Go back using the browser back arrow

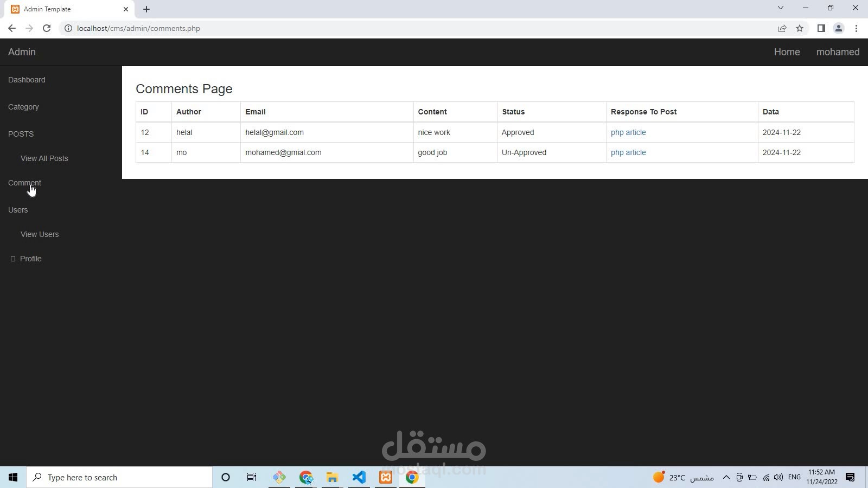[x=12, y=28]
